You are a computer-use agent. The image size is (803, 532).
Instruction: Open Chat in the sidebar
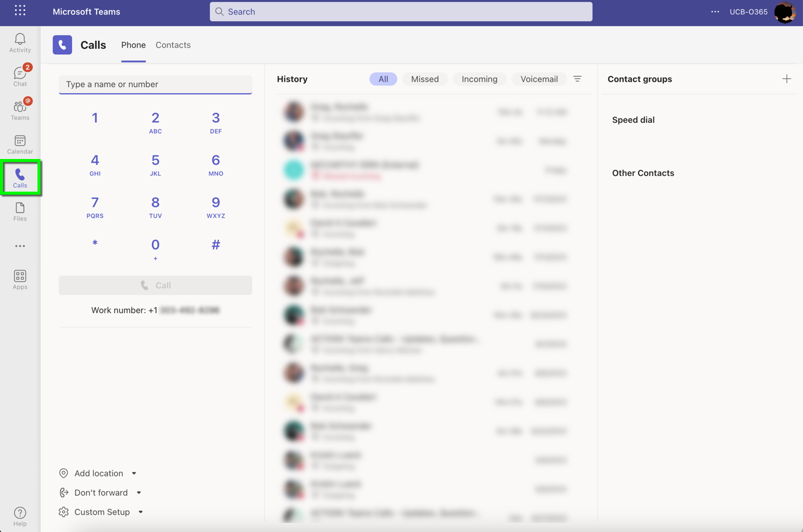coord(20,76)
